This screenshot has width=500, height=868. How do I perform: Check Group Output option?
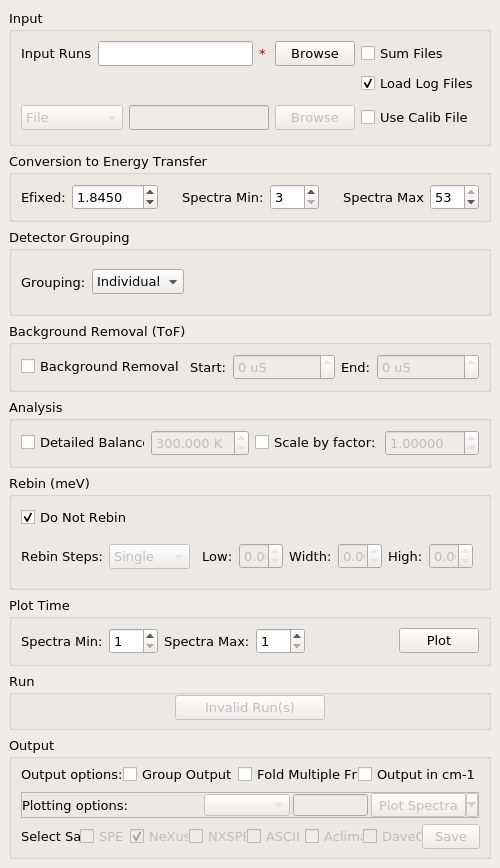click(130, 774)
